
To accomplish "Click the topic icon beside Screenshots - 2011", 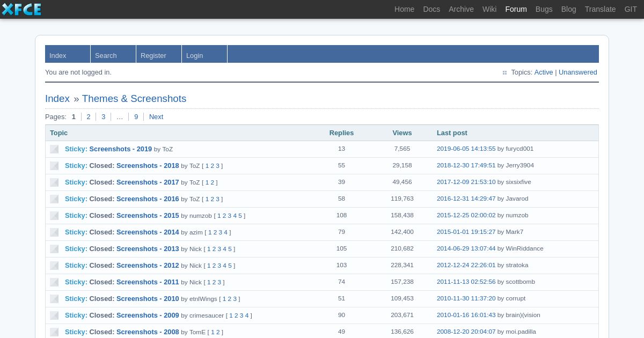I will (x=54, y=282).
